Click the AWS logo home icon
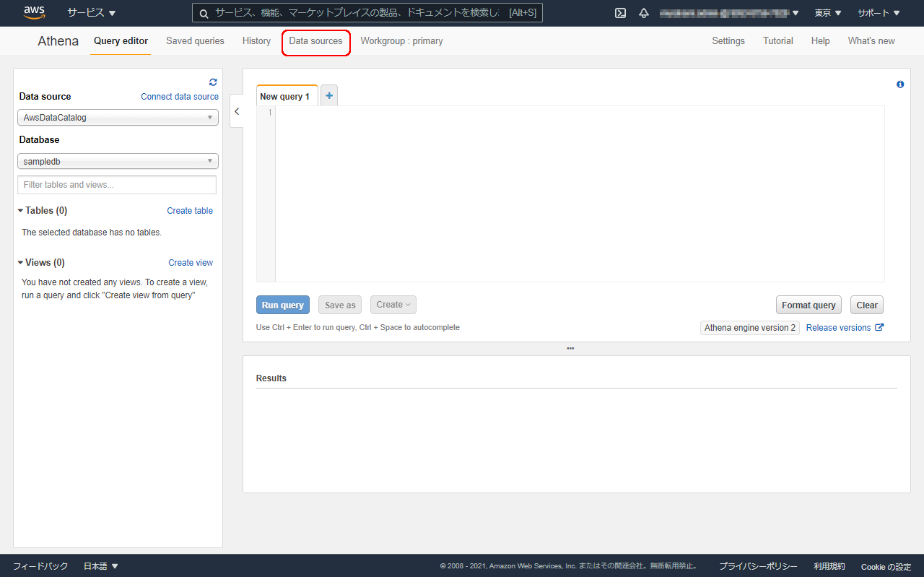Image resolution: width=924 pixels, height=577 pixels. [35, 12]
